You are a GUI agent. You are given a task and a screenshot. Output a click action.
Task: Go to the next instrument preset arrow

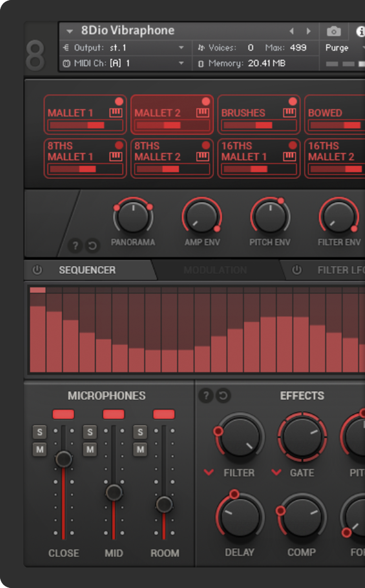309,31
